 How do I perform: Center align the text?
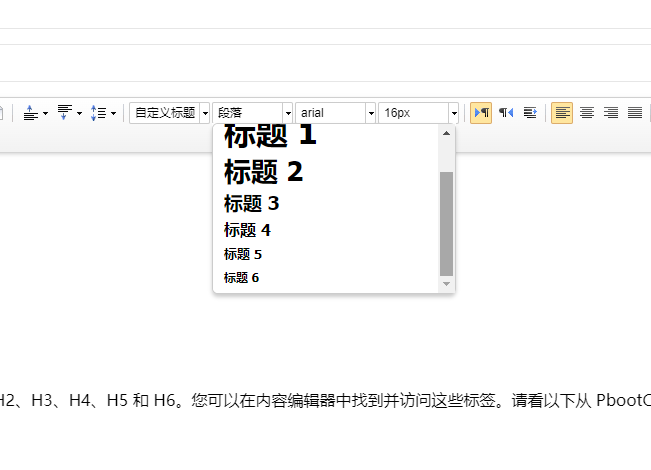[587, 113]
